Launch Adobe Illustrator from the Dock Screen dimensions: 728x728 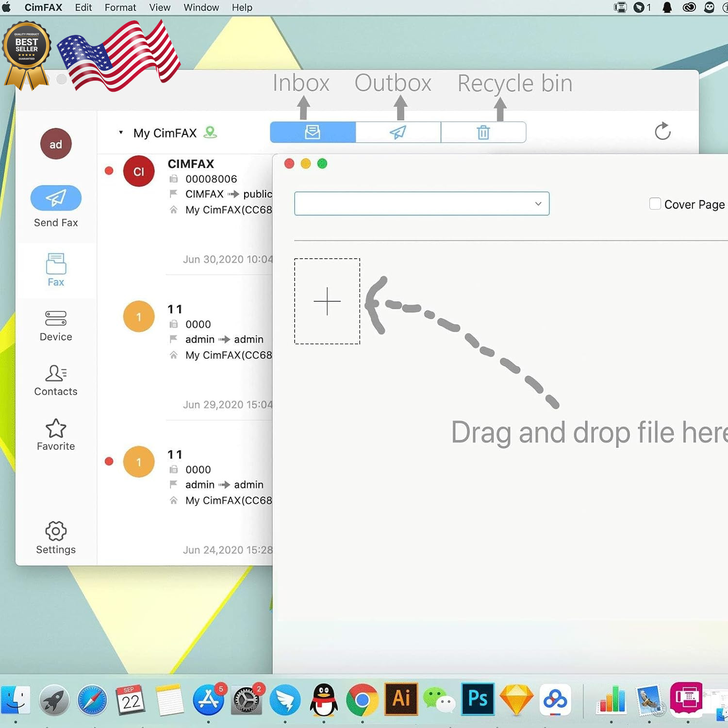(x=401, y=699)
